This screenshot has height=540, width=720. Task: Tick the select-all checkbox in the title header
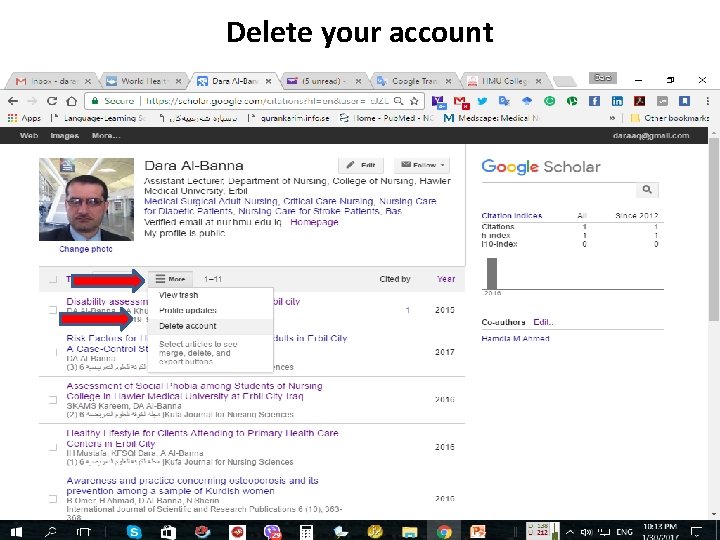pyautogui.click(x=53, y=279)
